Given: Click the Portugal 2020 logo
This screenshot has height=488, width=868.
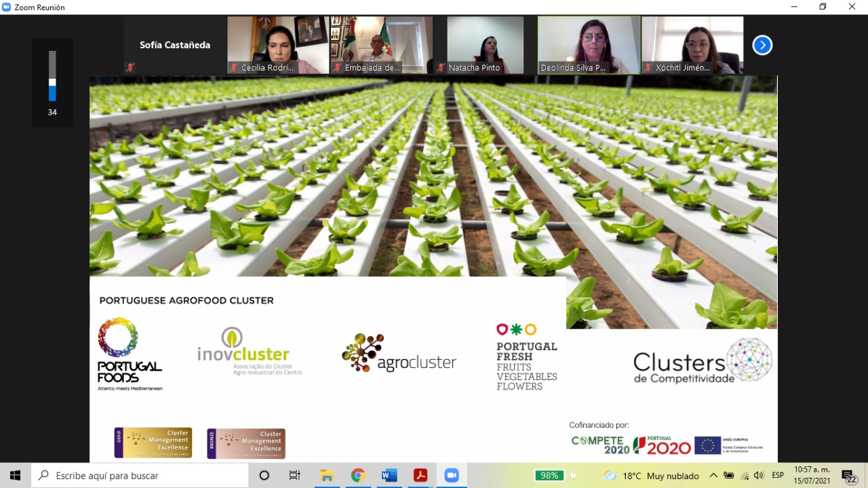Looking at the screenshot, I should point(662,445).
